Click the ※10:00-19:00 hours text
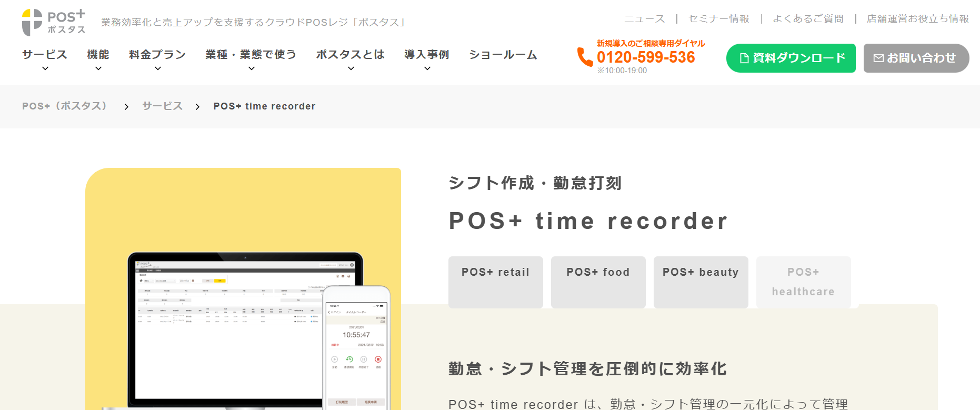 pos(622,71)
